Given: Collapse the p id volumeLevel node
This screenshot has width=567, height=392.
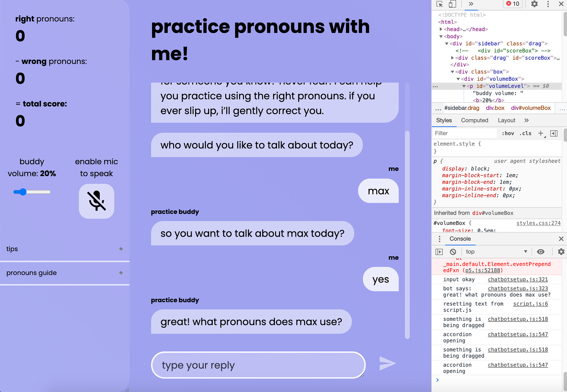Looking at the screenshot, I should (x=464, y=86).
